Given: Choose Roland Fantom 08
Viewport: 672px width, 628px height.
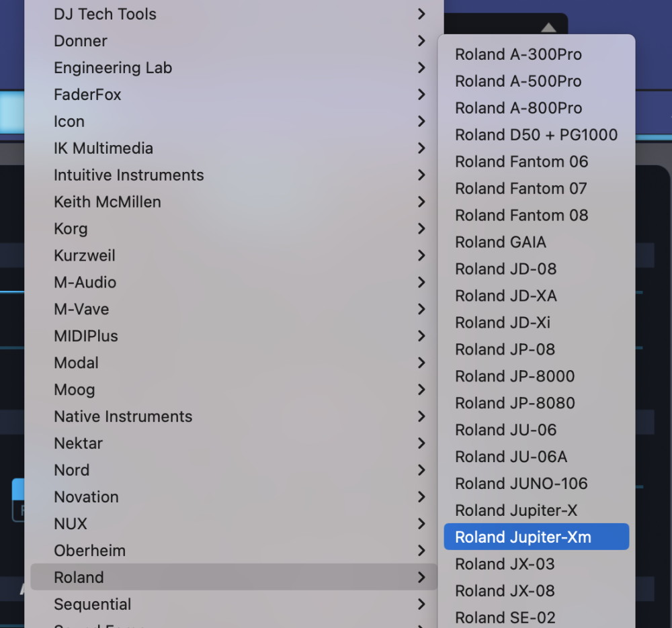Looking at the screenshot, I should (521, 216).
